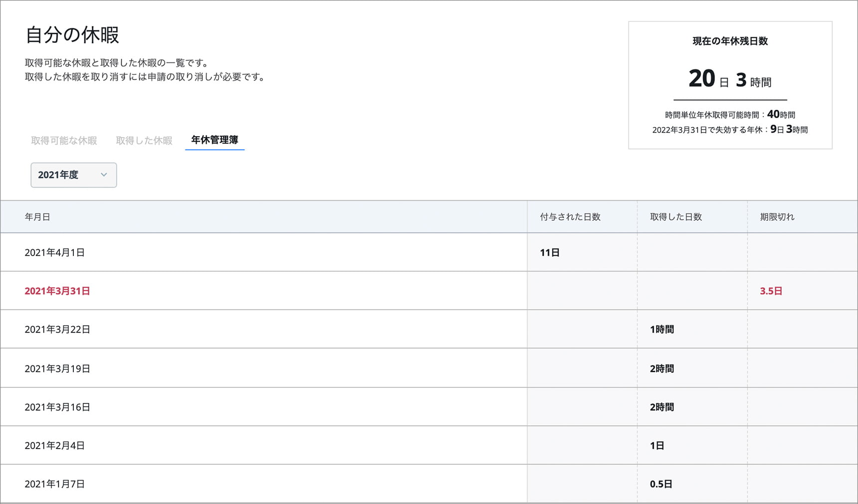
Task: Click the 1日 value for 2月4日
Action: pyautogui.click(x=657, y=446)
